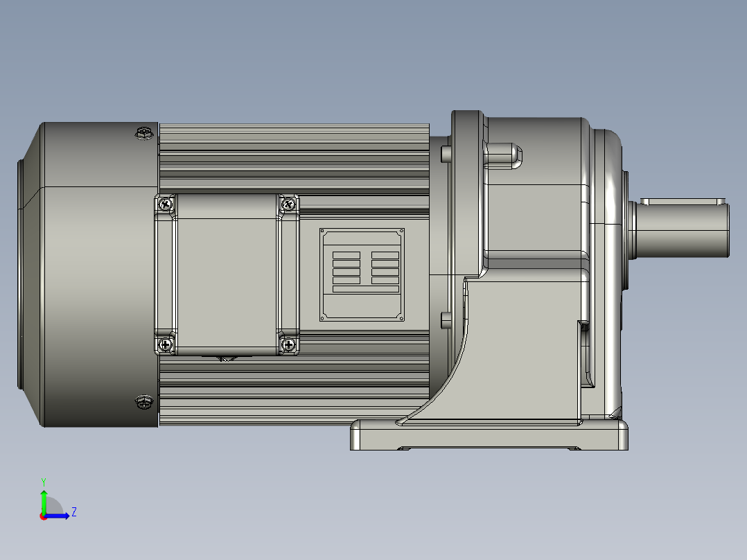The height and width of the screenshot is (560, 747).
Task: Select the mounting foot base plate
Action: (489, 435)
